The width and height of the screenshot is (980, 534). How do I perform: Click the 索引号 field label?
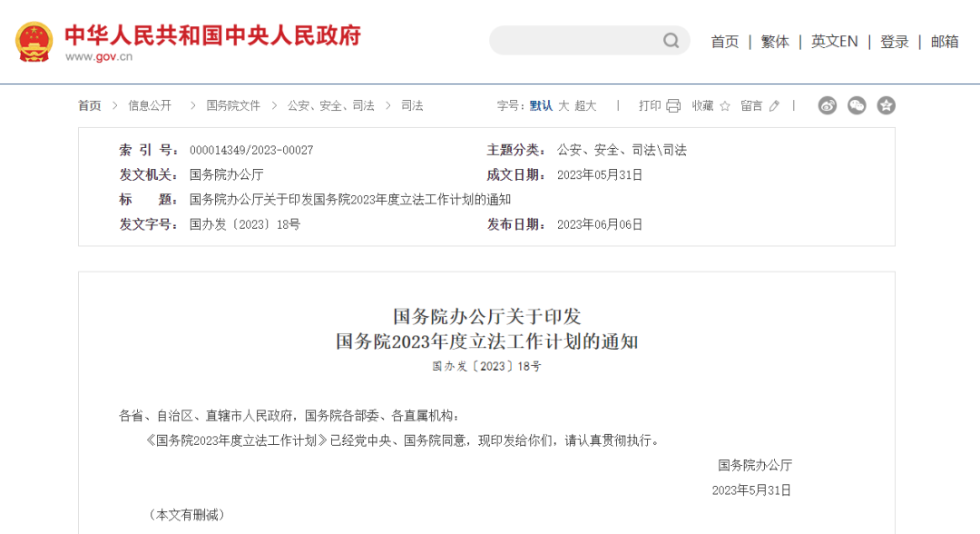(149, 150)
